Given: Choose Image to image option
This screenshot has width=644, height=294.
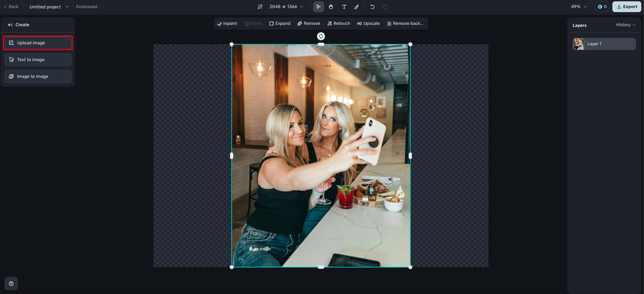Looking at the screenshot, I should click(38, 76).
